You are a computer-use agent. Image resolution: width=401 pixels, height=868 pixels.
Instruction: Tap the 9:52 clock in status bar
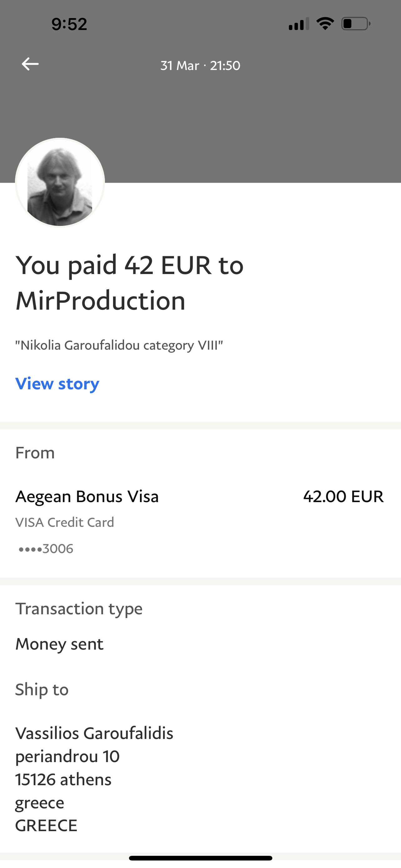[x=69, y=24]
